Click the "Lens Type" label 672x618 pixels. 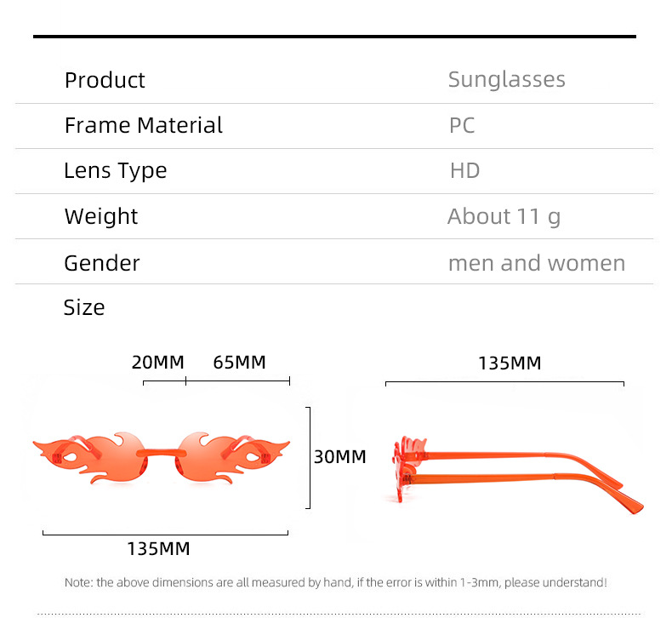(x=115, y=171)
